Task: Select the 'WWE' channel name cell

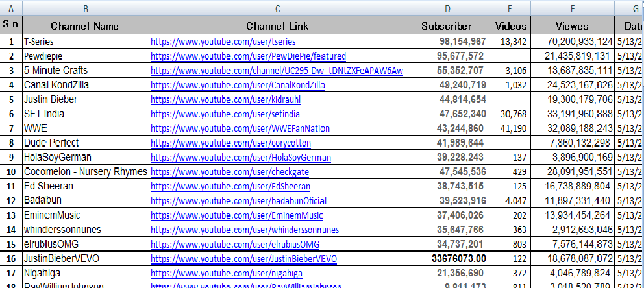Action: click(86, 128)
